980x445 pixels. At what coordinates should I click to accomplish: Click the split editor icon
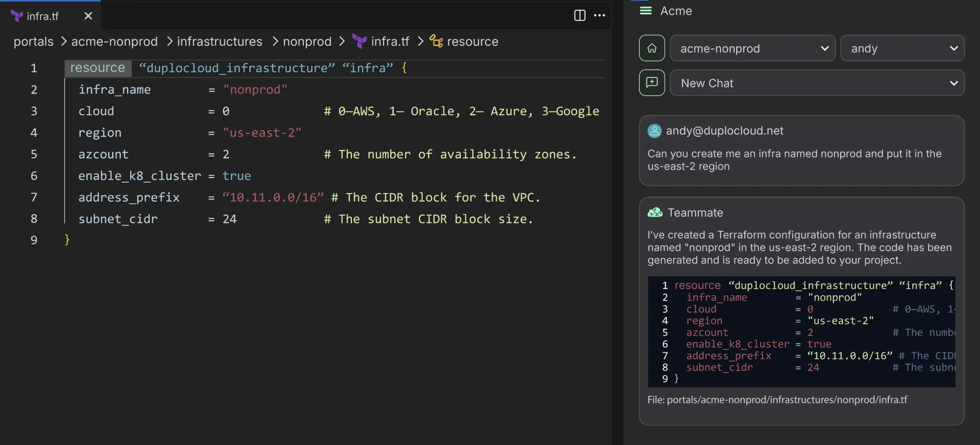[x=580, y=15]
